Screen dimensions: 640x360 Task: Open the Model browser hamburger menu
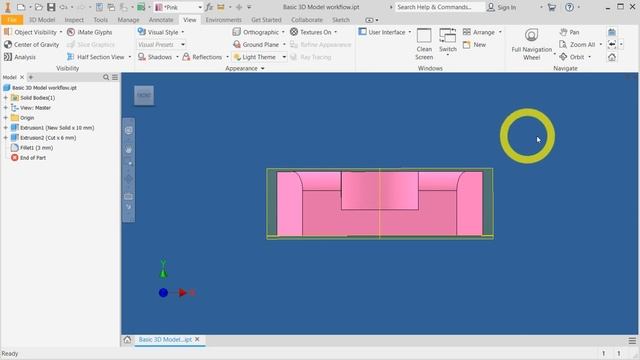pos(115,77)
